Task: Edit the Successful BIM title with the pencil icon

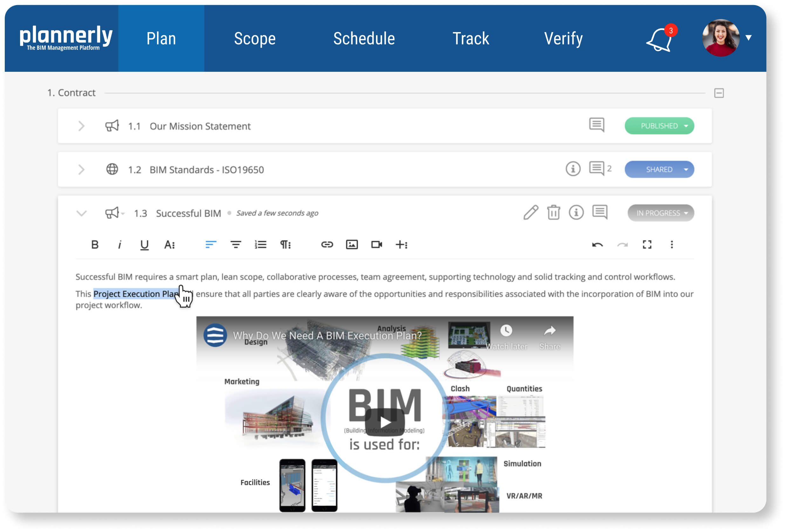Action: coord(531,213)
